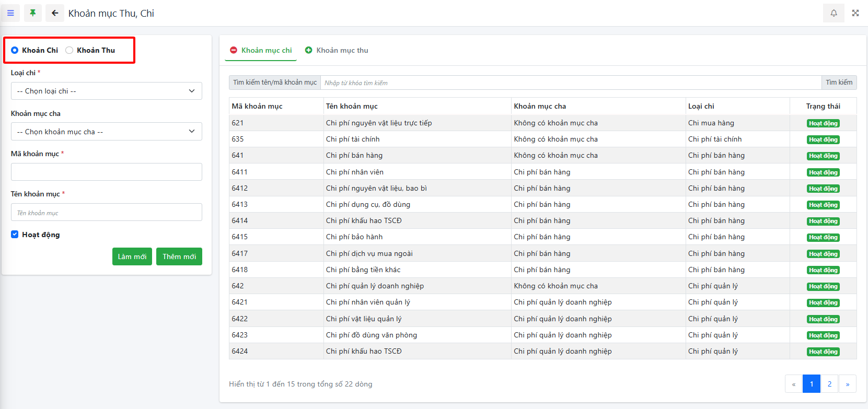Go back using the arrow icon
Screen dimensions: 868x409
[55, 13]
